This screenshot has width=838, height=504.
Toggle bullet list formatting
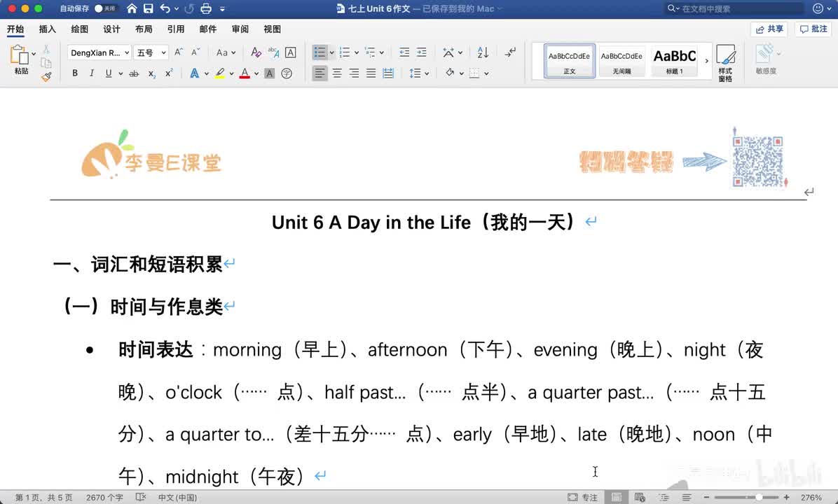pos(320,52)
